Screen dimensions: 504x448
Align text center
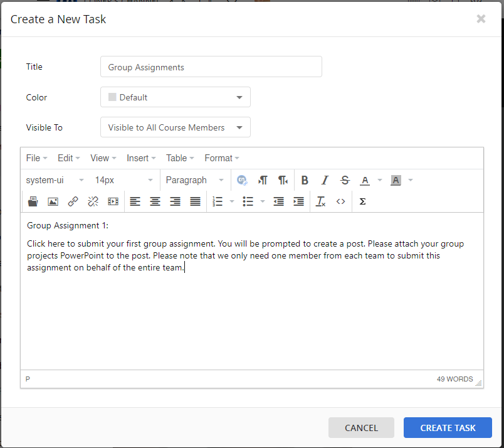tap(155, 201)
